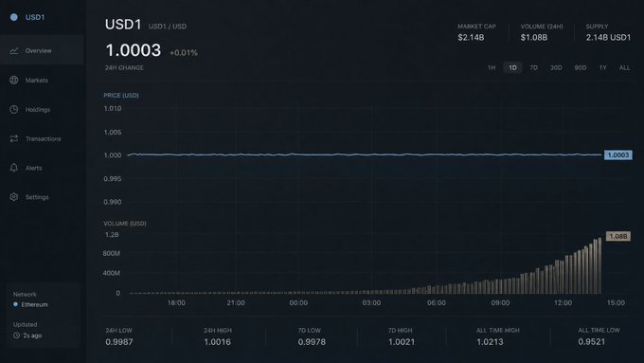Screen dimensions: 644x363
Task: Click the Transactions arrows icon
Action: point(14,138)
